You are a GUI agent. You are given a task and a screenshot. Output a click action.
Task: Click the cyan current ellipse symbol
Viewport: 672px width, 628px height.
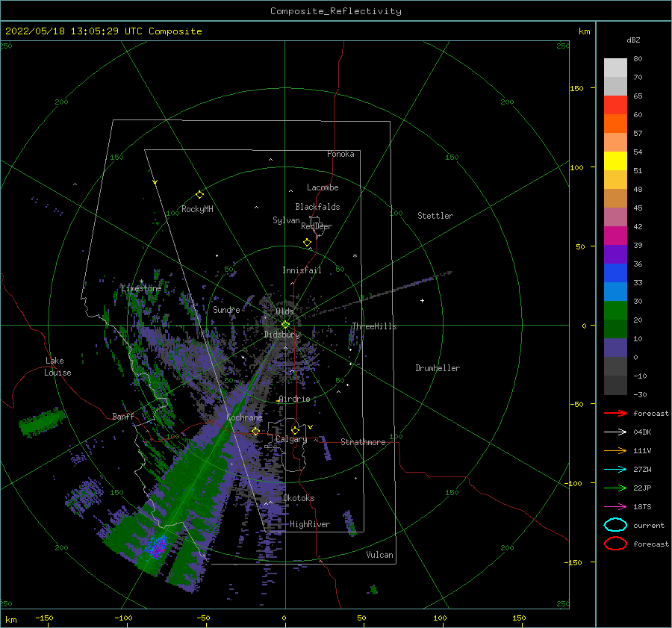tap(615, 525)
